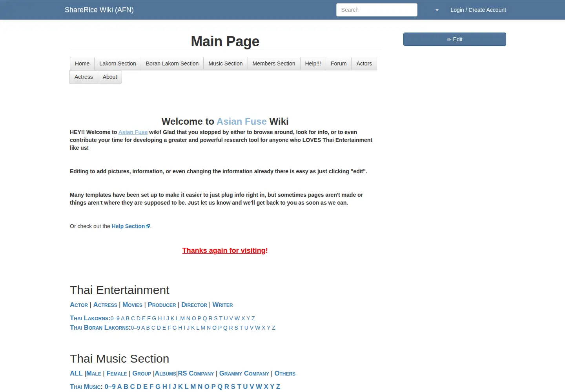Viewport: 565px width, 392px height.
Task: Open the Actor category link
Action: (x=79, y=305)
